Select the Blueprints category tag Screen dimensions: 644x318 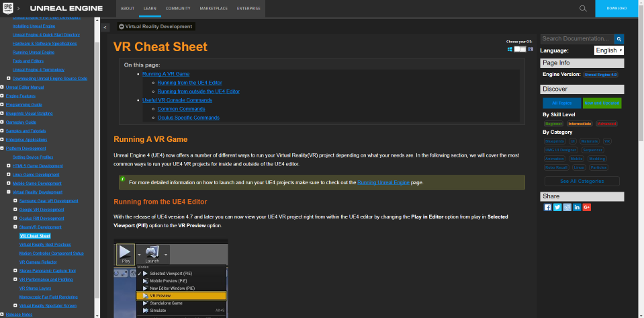555,141
